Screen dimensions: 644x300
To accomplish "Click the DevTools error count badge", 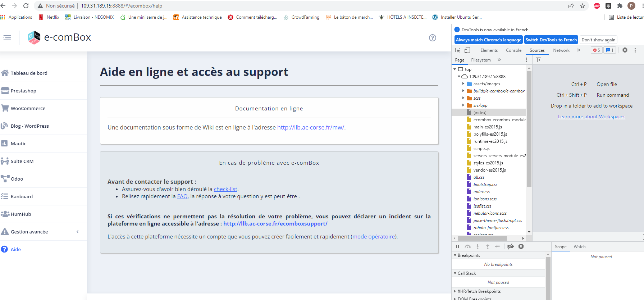I will 597,50.
